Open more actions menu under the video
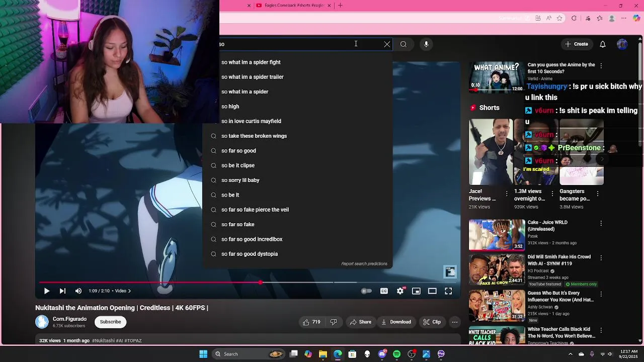 455,322
